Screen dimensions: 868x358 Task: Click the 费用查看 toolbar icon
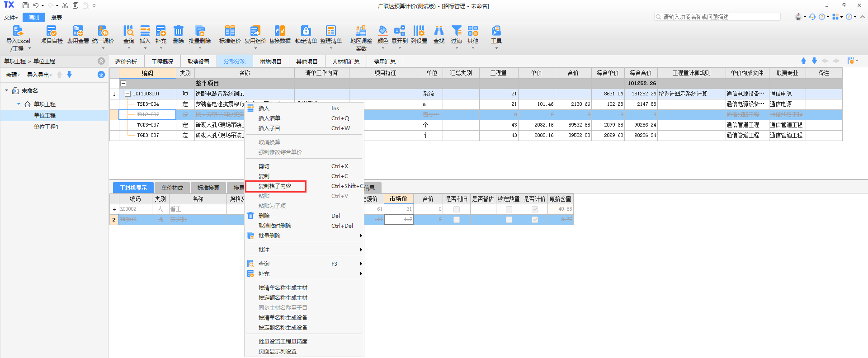click(x=78, y=31)
